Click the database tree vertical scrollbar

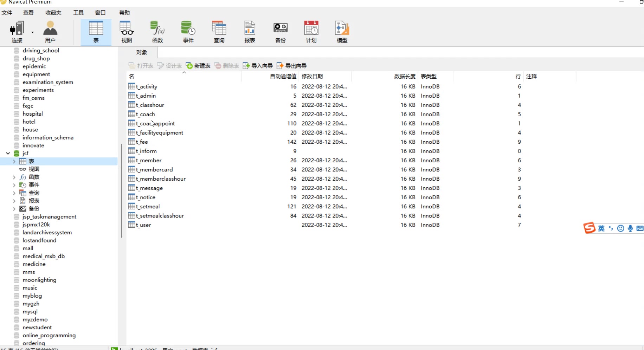click(121, 190)
